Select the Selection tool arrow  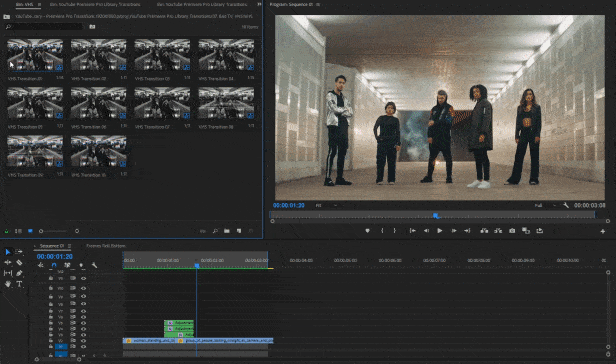pos(8,252)
